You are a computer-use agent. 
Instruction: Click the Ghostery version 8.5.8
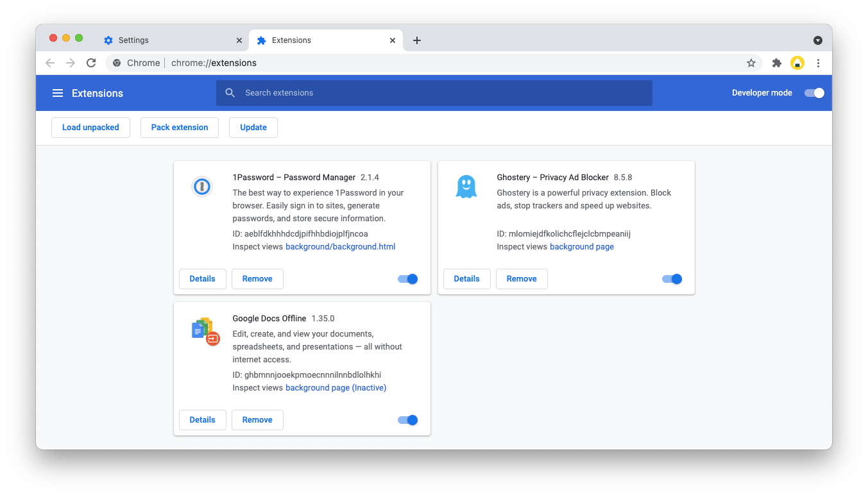click(623, 178)
